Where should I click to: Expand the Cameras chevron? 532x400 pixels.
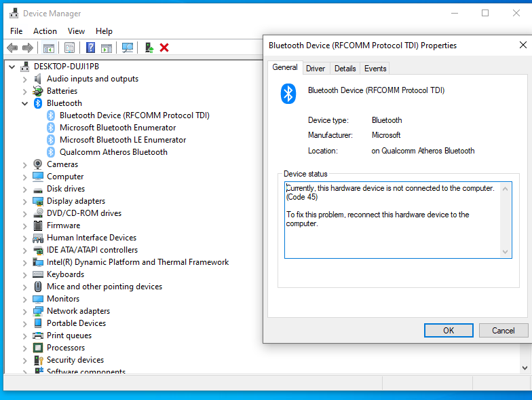point(24,165)
